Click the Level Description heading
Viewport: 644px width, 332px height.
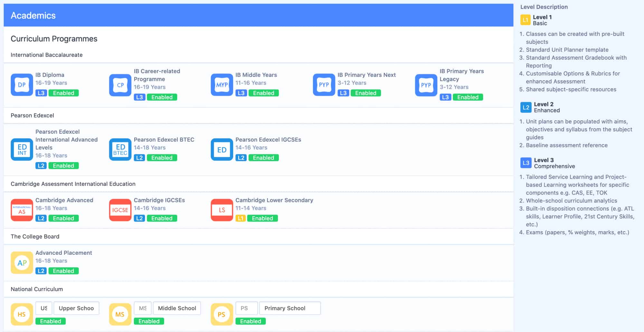(544, 7)
